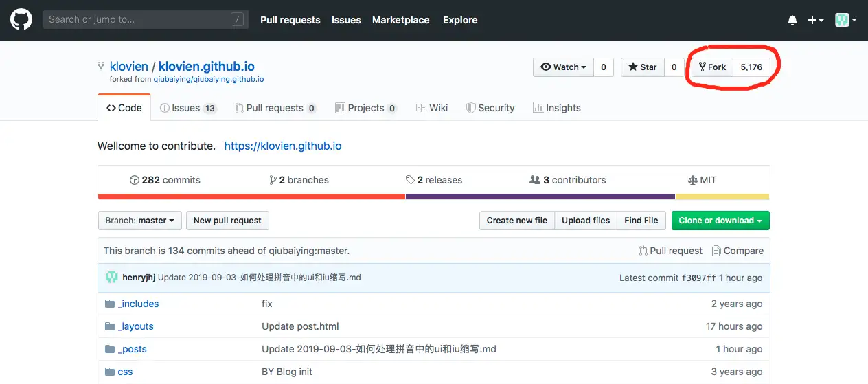Click folder icon beside _includes
868x384 pixels.
click(x=110, y=304)
